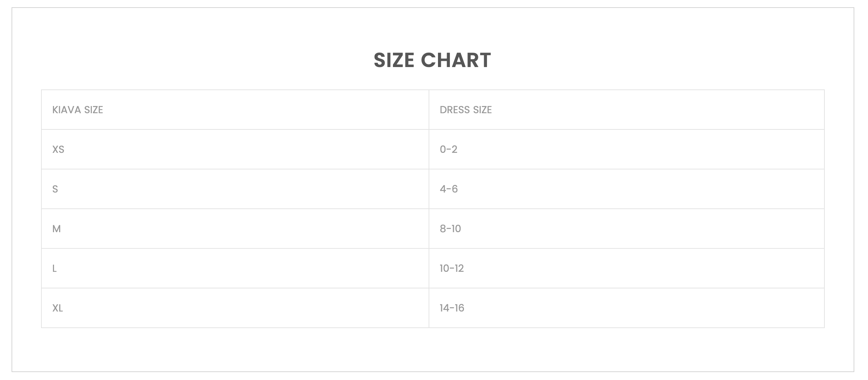Select the KIAVA SIZE column header
The image size is (868, 380).
pos(77,110)
